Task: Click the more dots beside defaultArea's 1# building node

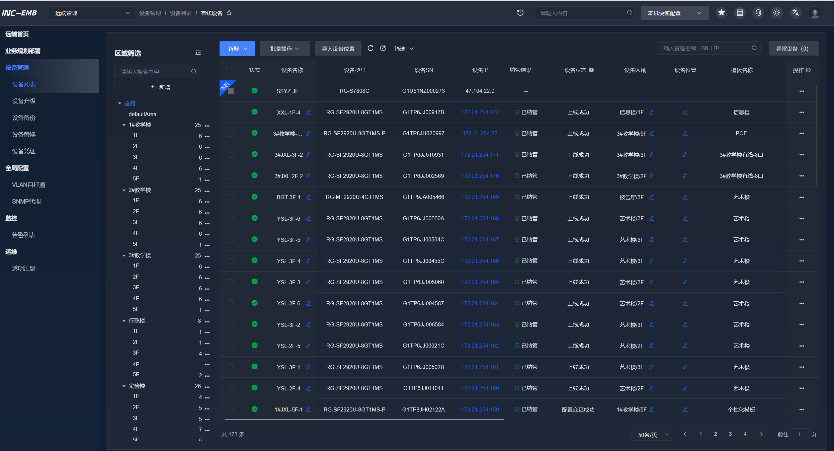Action: tap(207, 125)
